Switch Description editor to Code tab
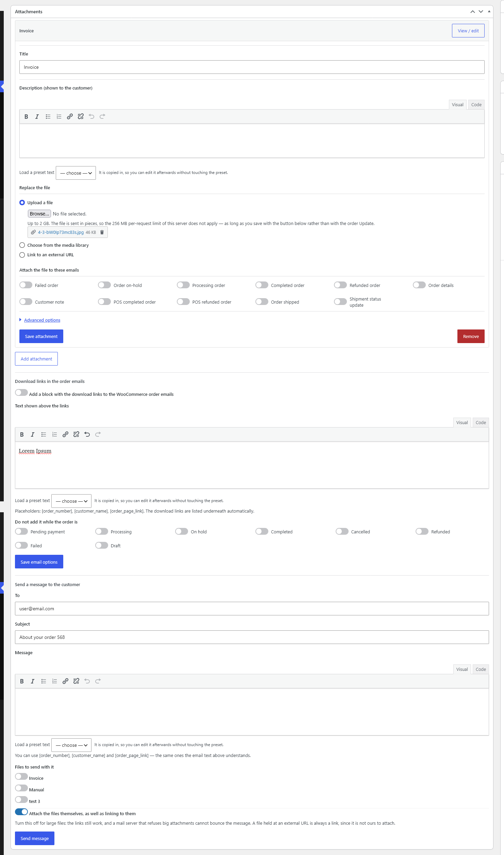 (476, 105)
